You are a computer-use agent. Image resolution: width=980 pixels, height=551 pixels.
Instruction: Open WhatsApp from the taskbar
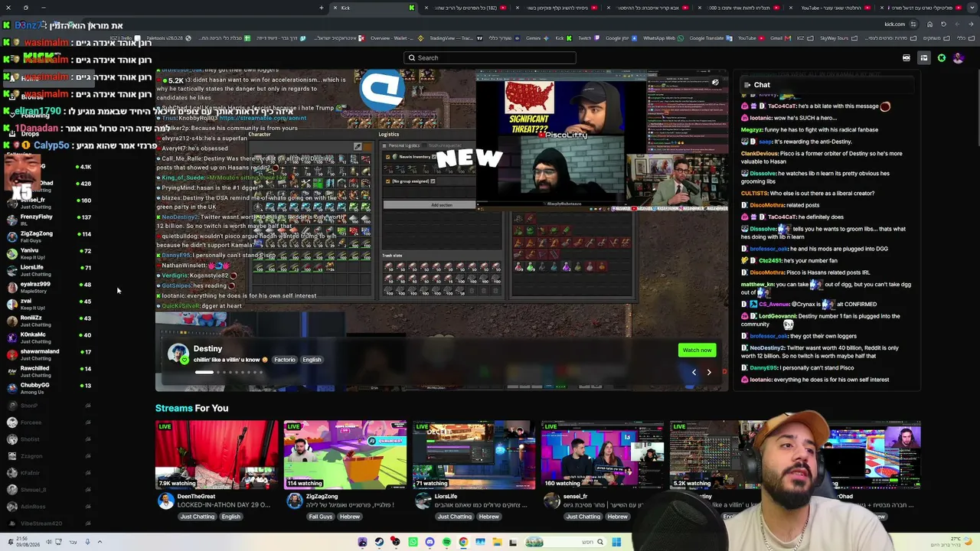[413, 543]
